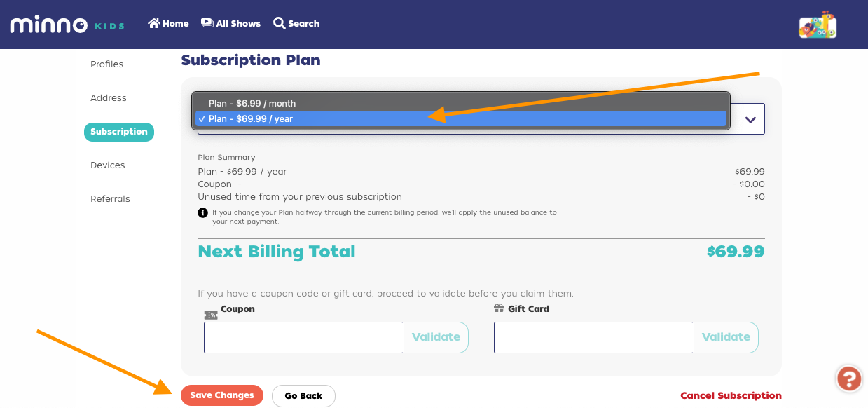The width and height of the screenshot is (868, 408).
Task: Click the coupon ticket icon
Action: click(211, 315)
